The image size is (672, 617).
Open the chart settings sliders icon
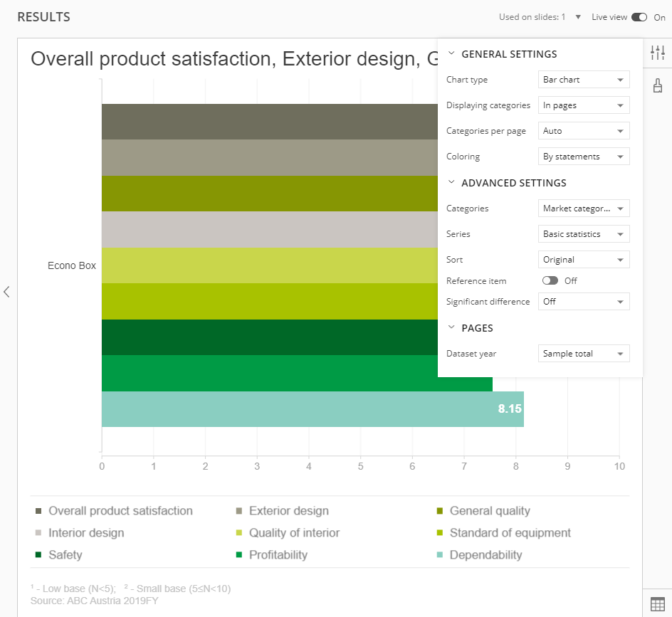(x=658, y=53)
